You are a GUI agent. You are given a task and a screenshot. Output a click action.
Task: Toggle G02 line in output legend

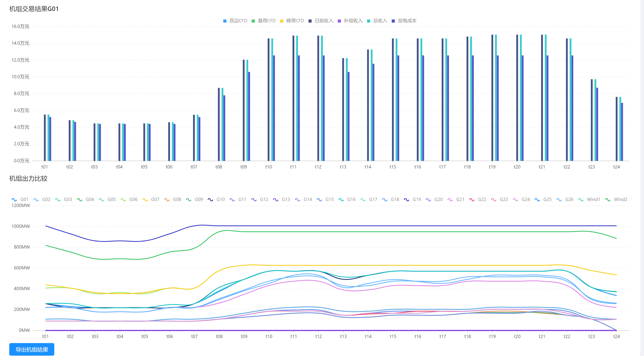point(42,200)
